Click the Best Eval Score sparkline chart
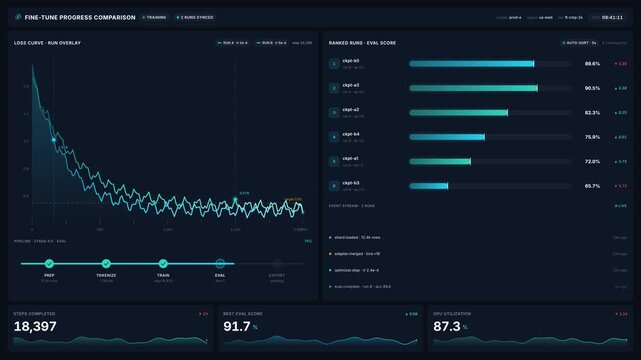 [x=320, y=340]
